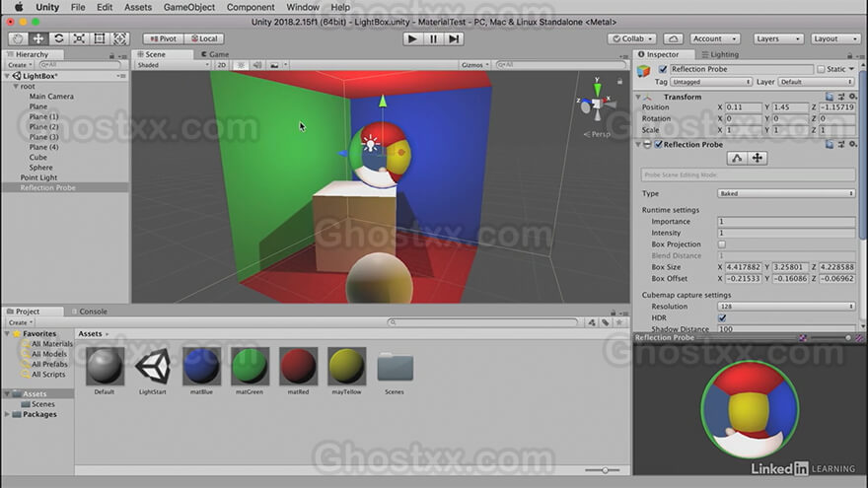The height and width of the screenshot is (488, 868).
Task: Click Create in Hierarchy panel
Action: click(x=20, y=65)
